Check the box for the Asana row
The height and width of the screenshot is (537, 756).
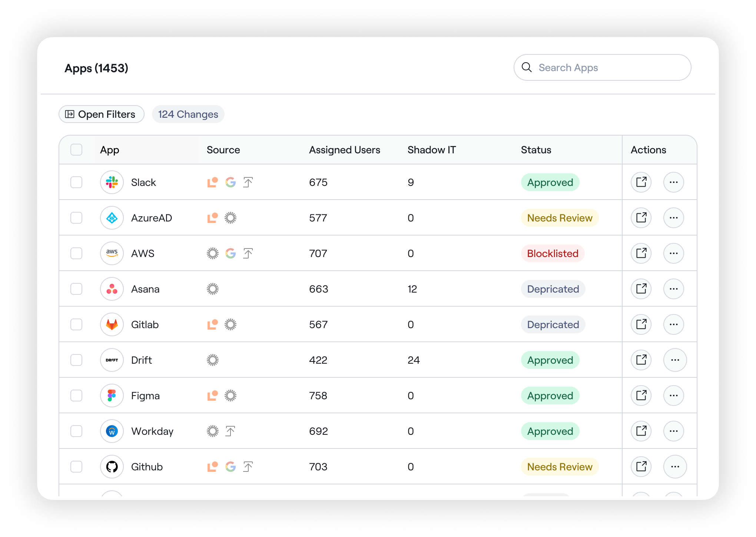pyautogui.click(x=76, y=289)
